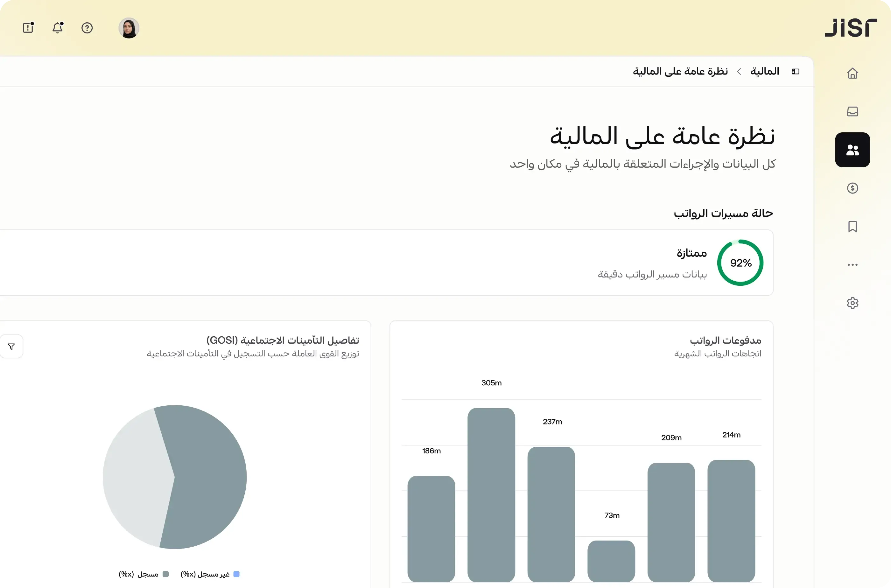Toggle the sidebar panel icon beside المالية
This screenshot has height=588, width=891.
click(x=795, y=71)
